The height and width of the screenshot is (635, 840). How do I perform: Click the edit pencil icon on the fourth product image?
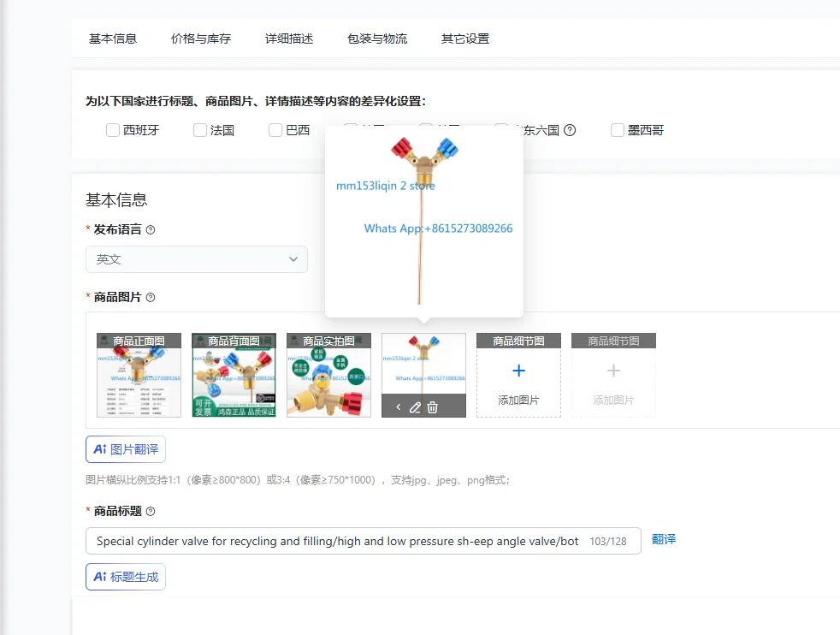click(x=415, y=408)
